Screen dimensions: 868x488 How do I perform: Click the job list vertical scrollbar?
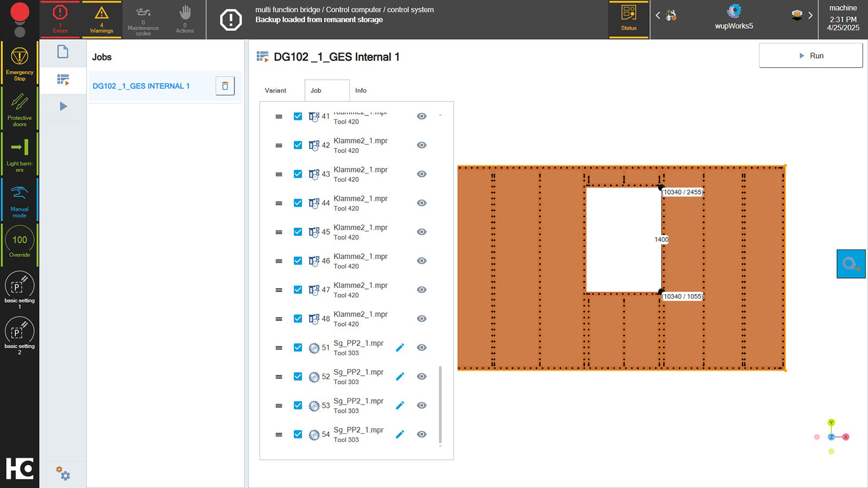[x=440, y=404]
